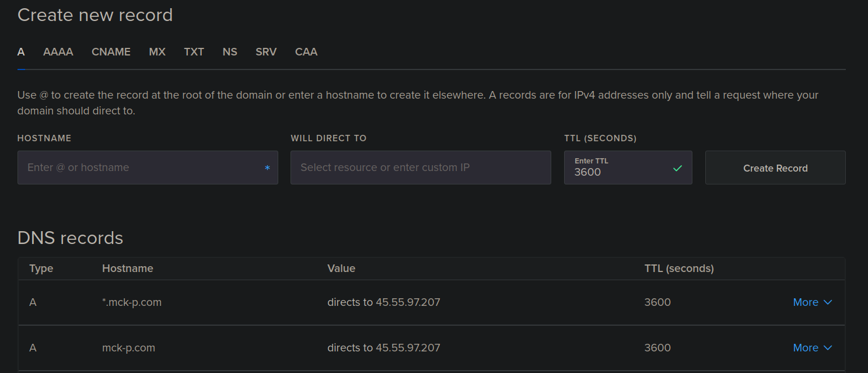The width and height of the screenshot is (868, 373).
Task: Click the Hostname column header
Action: click(127, 269)
